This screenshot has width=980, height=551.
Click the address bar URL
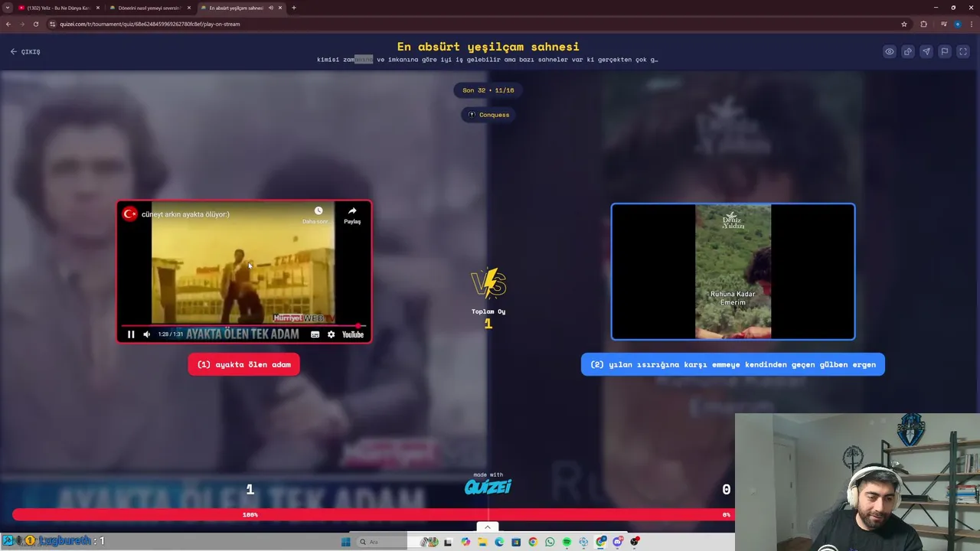click(x=150, y=24)
